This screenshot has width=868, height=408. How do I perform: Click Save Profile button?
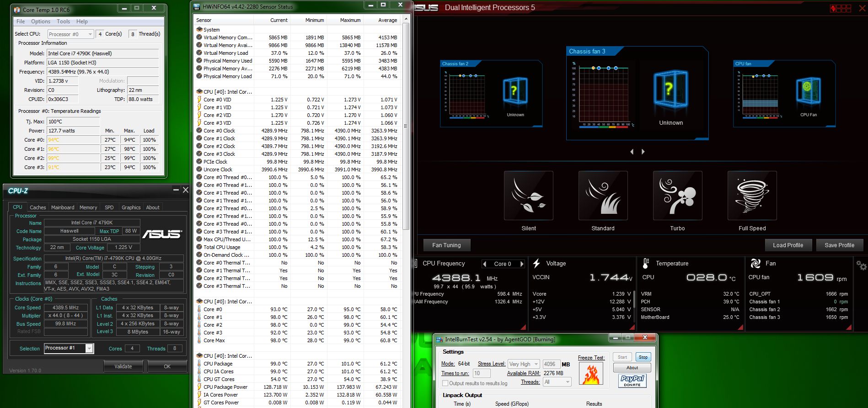point(839,245)
